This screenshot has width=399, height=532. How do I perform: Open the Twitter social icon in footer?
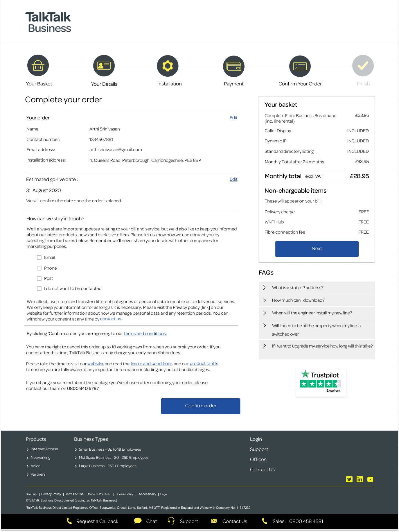tap(349, 479)
